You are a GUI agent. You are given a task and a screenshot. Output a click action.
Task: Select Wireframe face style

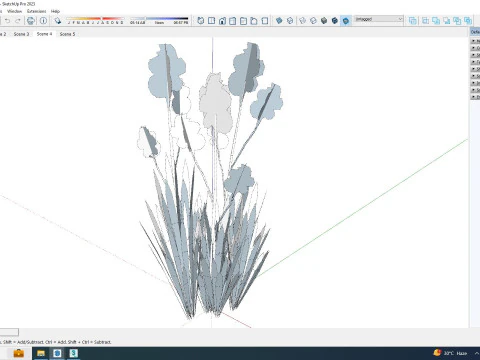(302, 21)
